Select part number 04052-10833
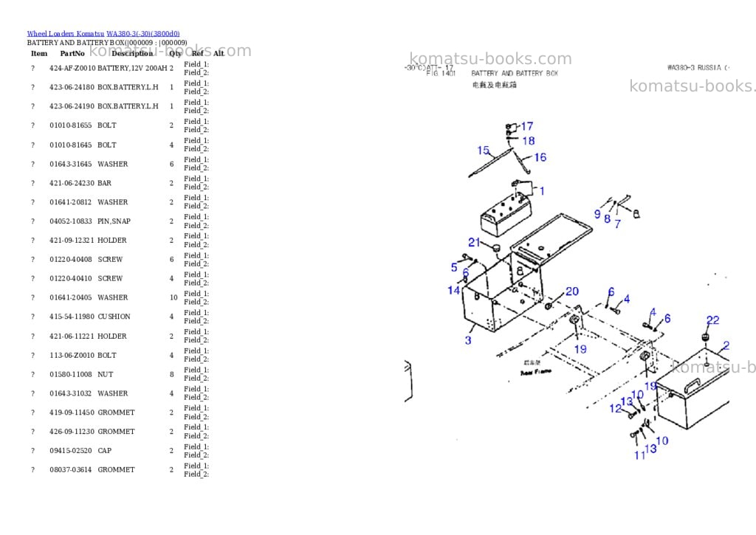Screen dimensions: 756x535 point(70,221)
